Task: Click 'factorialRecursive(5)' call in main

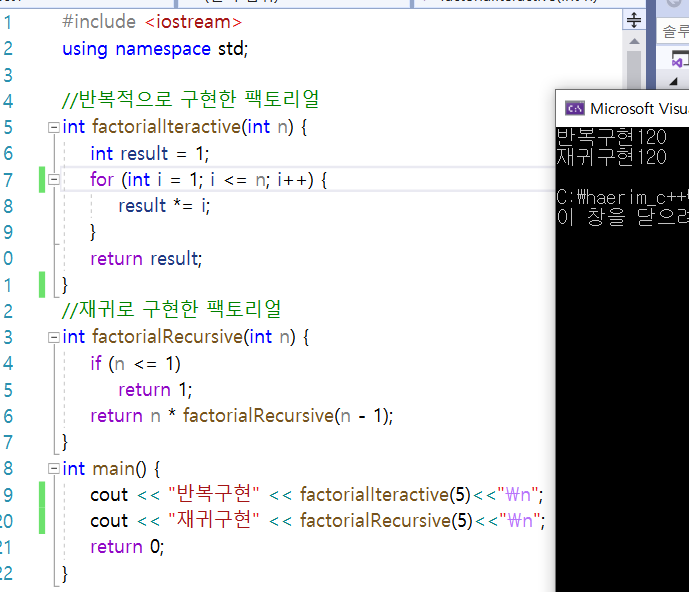Action: pos(386,521)
